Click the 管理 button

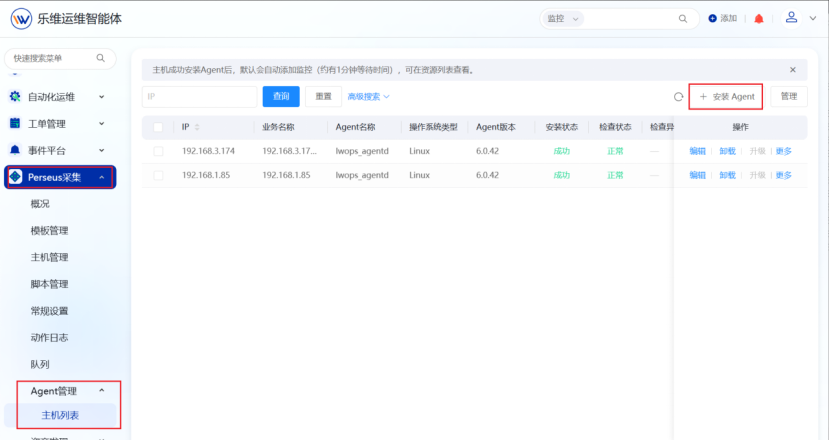pos(789,96)
